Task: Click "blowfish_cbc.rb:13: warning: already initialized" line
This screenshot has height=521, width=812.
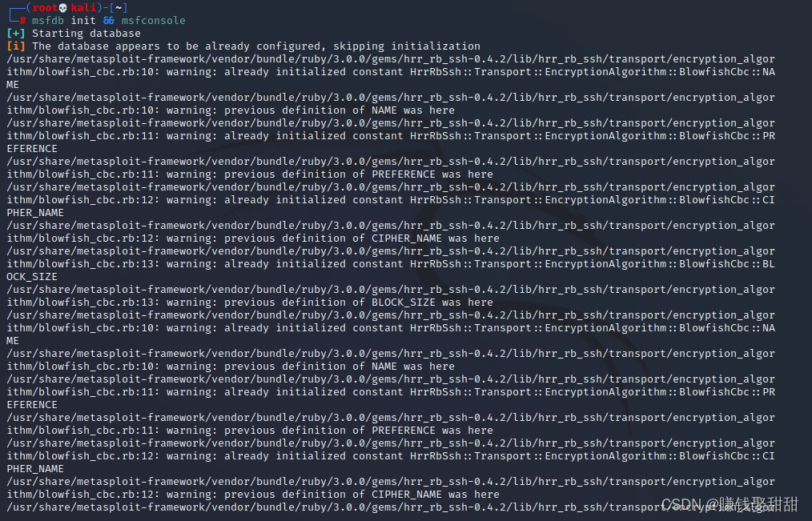Action: 191,264
